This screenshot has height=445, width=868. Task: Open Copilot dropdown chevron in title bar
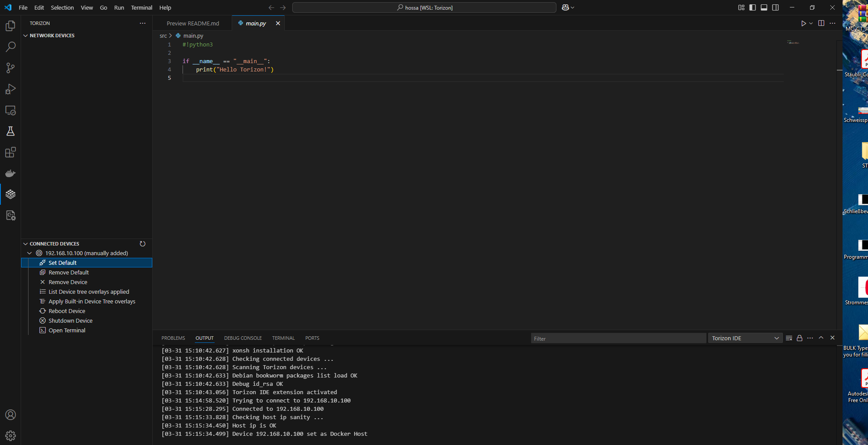click(x=572, y=7)
